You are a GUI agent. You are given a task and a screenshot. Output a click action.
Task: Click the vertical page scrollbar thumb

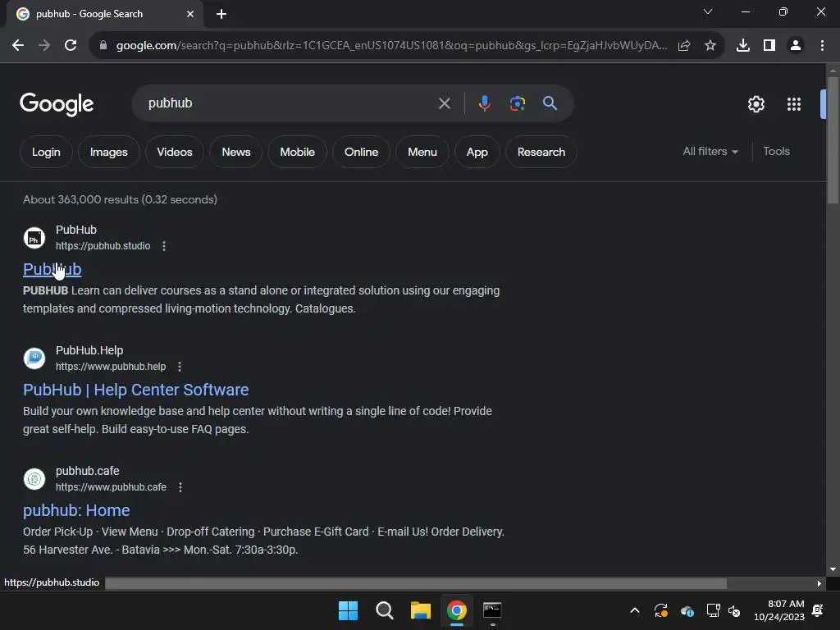pos(832,140)
